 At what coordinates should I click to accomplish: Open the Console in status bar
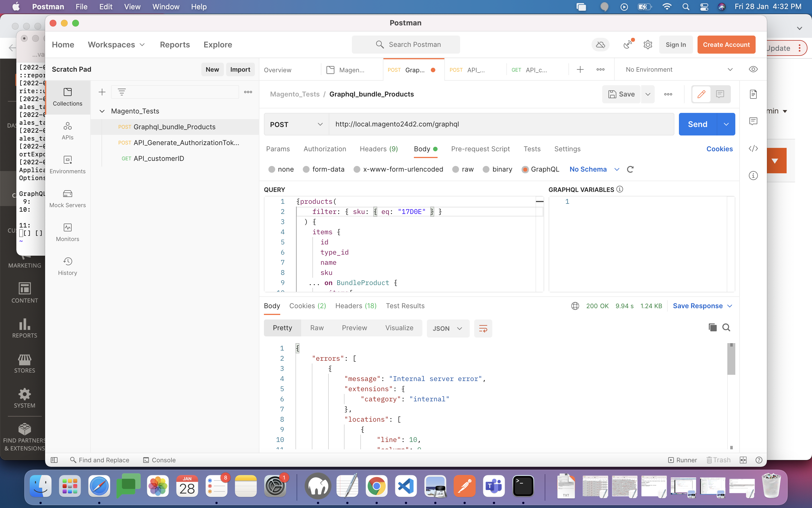tap(159, 460)
